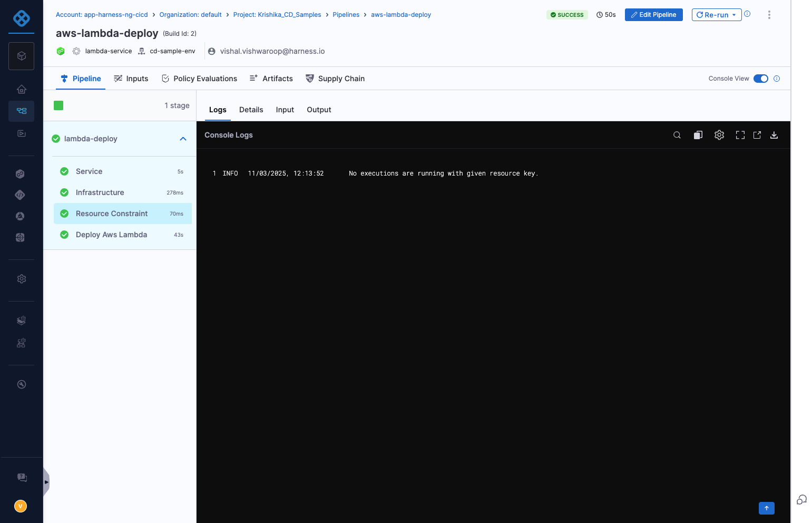Open the settings gear in left sidebar

coord(22,279)
